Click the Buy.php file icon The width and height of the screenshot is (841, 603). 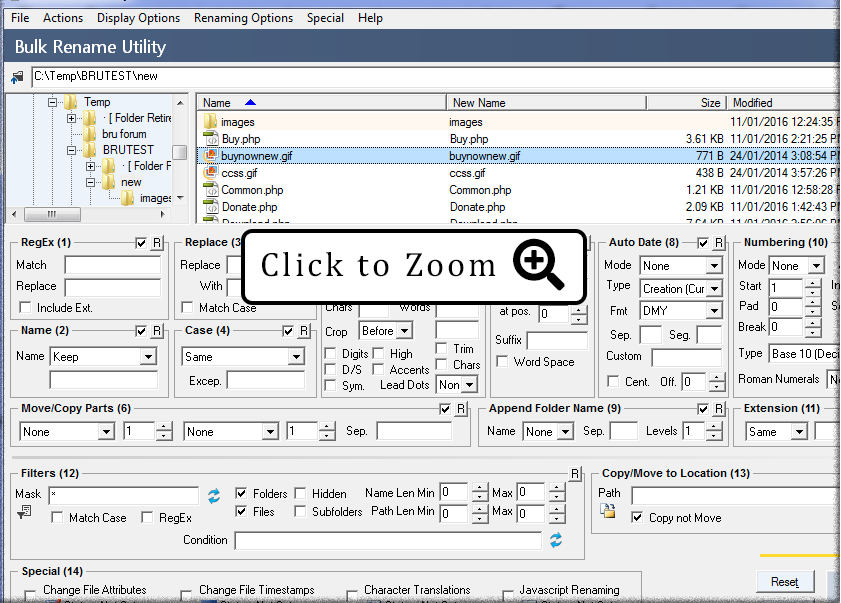pos(210,138)
